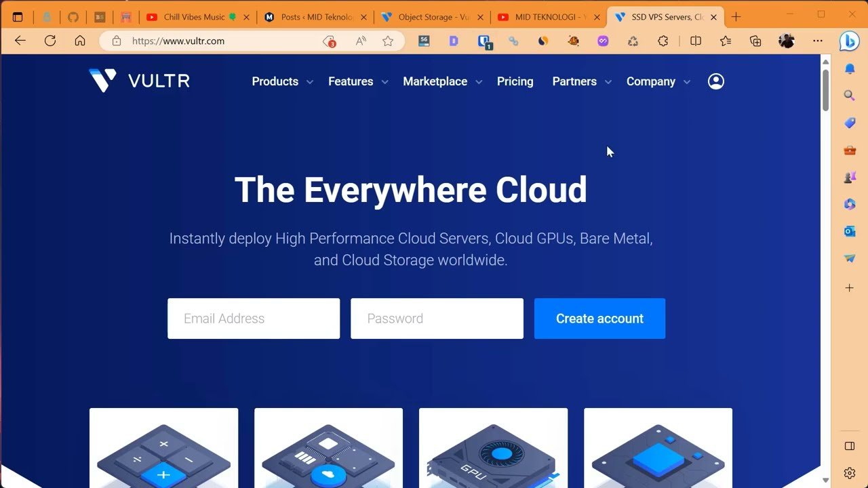Open the Settings and more three-dot menu
This screenshot has height=488, width=868.
[x=818, y=41]
